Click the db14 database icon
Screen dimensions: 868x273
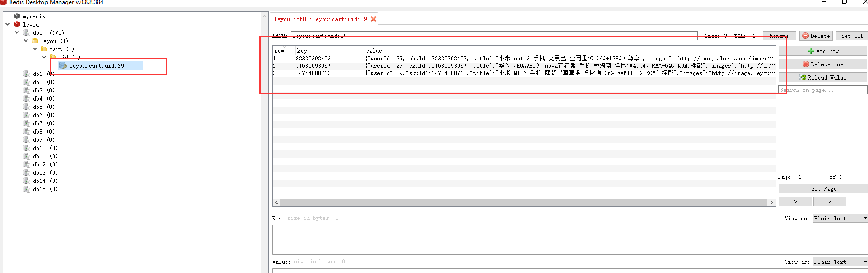27,181
